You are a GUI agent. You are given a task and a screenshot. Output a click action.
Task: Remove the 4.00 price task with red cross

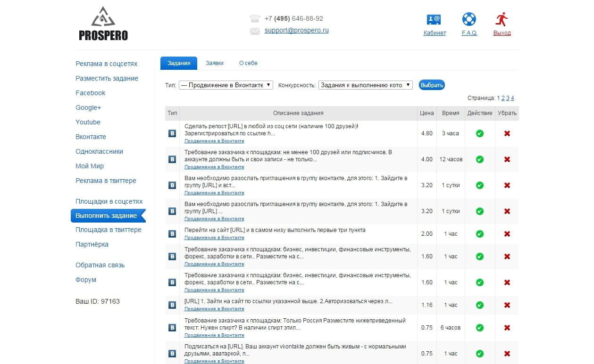pos(507,159)
